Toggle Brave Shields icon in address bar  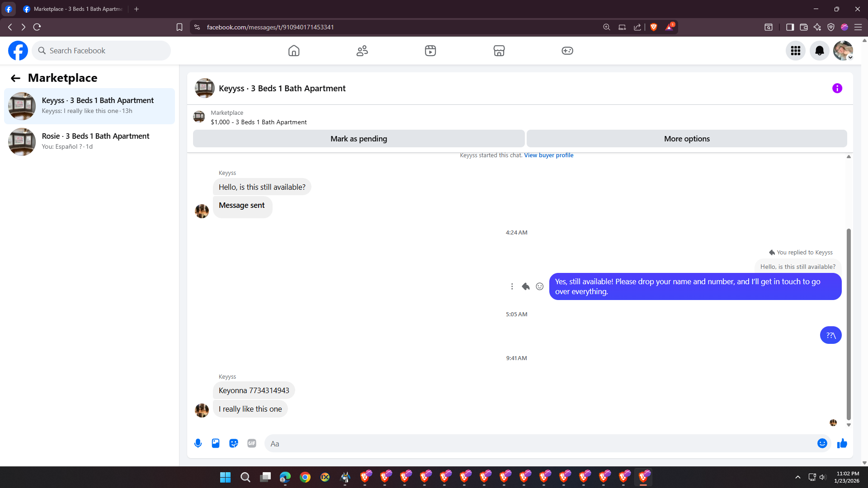653,27
